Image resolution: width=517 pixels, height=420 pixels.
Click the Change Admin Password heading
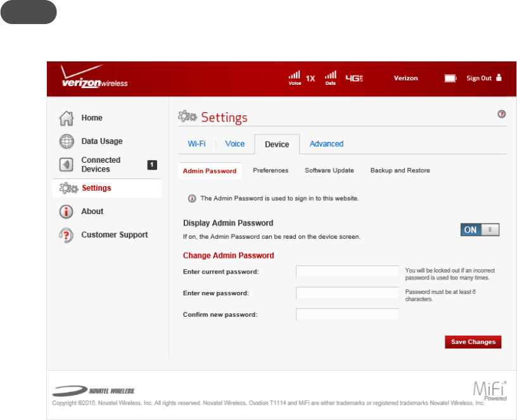click(228, 256)
